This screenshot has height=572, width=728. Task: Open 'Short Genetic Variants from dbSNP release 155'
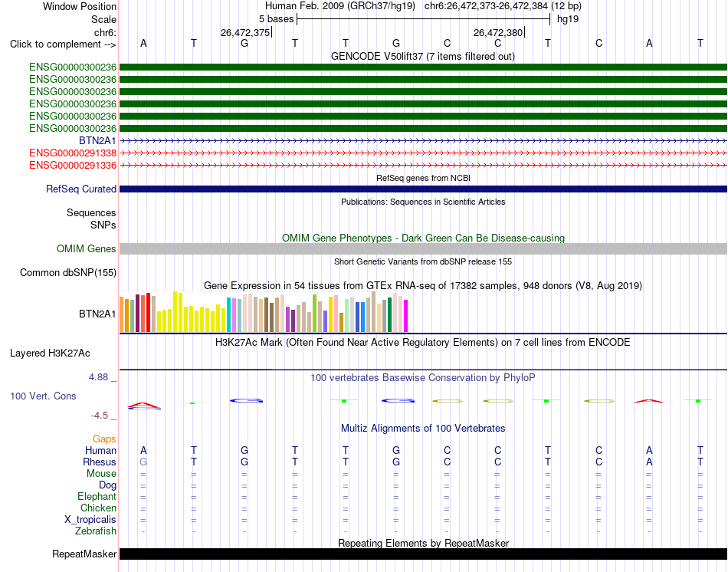(423, 261)
